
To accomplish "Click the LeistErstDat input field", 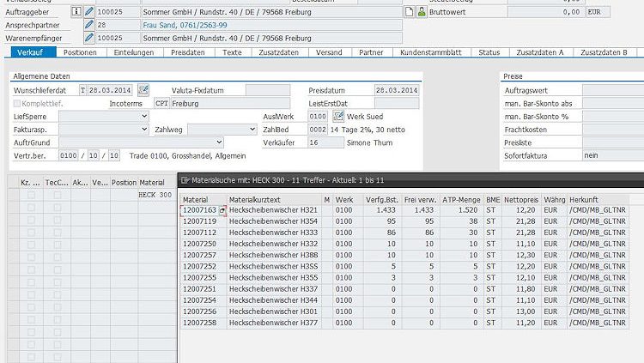I will coord(397,103).
